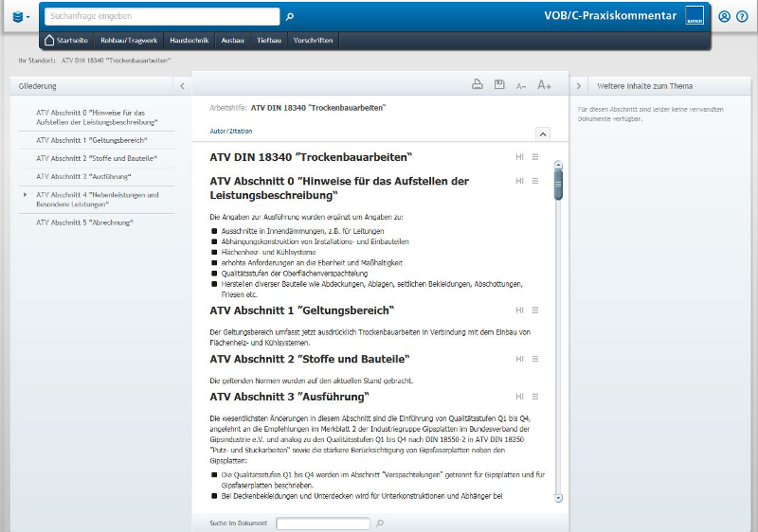Open the user account icon
758x532 pixels.
724,16
